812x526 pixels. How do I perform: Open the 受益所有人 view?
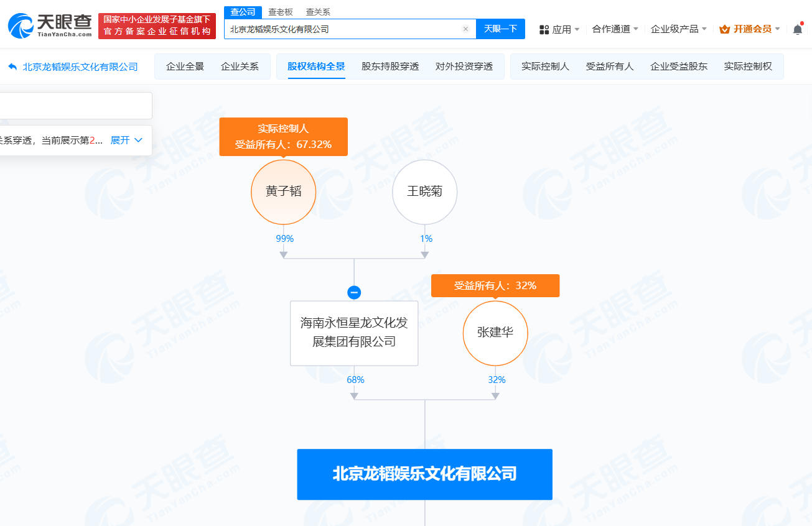610,66
